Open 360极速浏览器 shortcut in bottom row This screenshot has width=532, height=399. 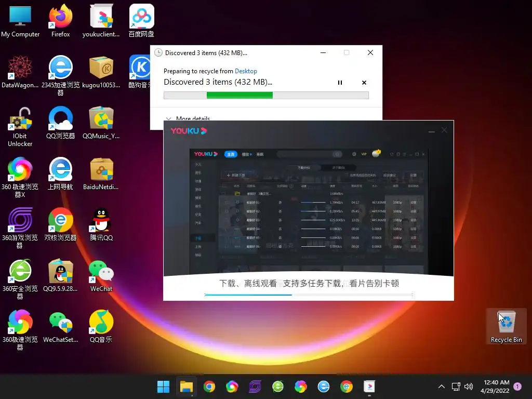pyautogui.click(x=20, y=330)
